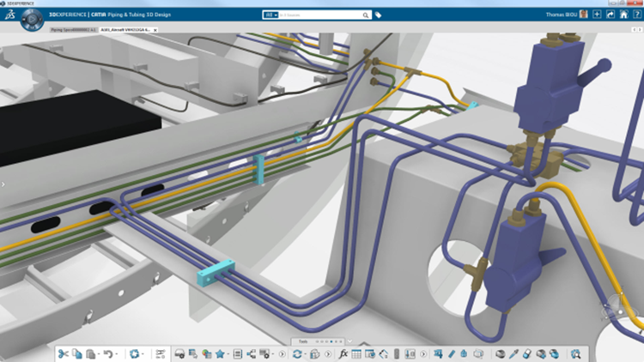Screen dimensions: 644x362
Task: Click the Undo arrow icon
Action: click(x=106, y=353)
